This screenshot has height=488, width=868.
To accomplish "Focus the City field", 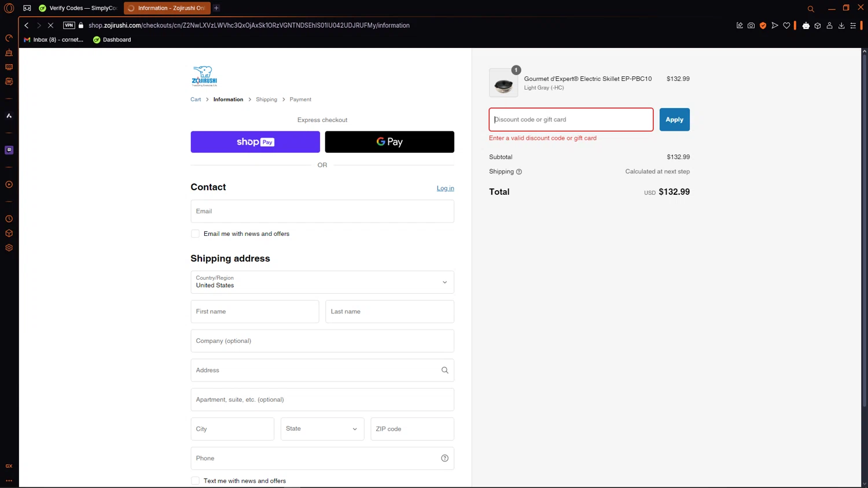I will pyautogui.click(x=232, y=429).
